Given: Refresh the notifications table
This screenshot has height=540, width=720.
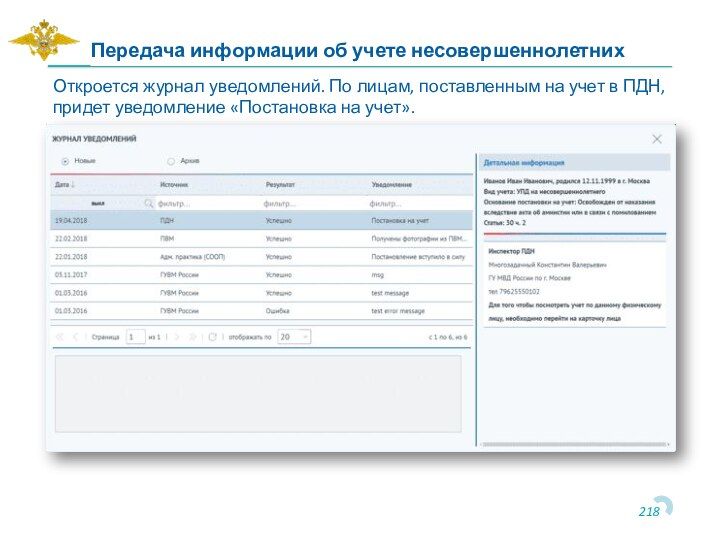Looking at the screenshot, I should pyautogui.click(x=212, y=337).
